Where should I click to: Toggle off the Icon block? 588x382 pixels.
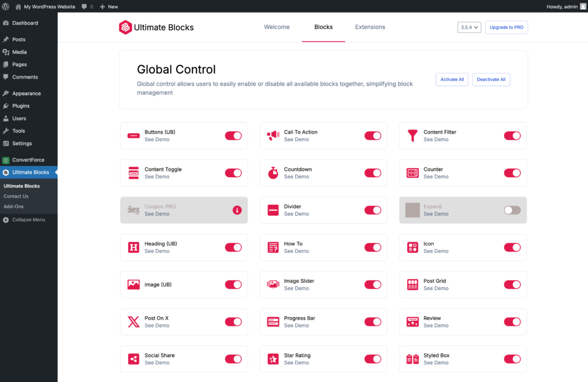(x=512, y=248)
